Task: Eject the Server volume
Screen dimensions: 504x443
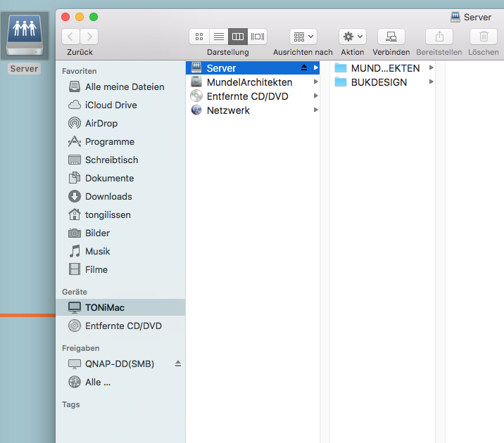Action: [304, 68]
